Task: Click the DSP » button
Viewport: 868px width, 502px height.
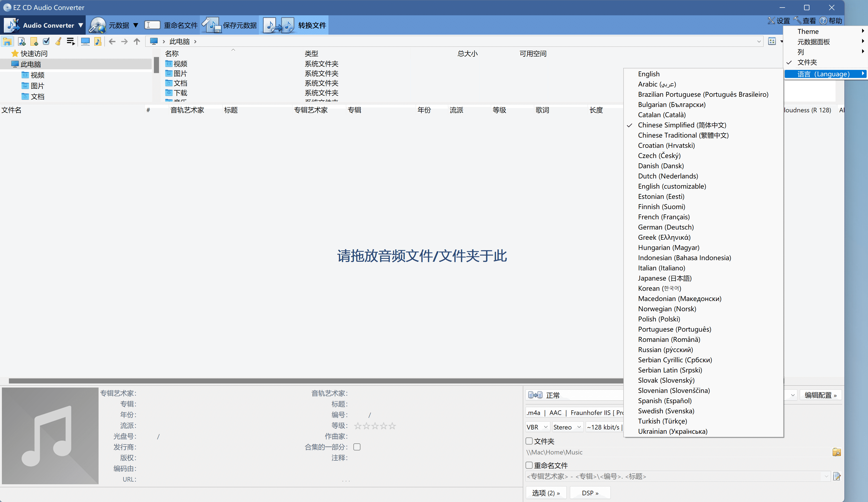Action: pyautogui.click(x=590, y=493)
